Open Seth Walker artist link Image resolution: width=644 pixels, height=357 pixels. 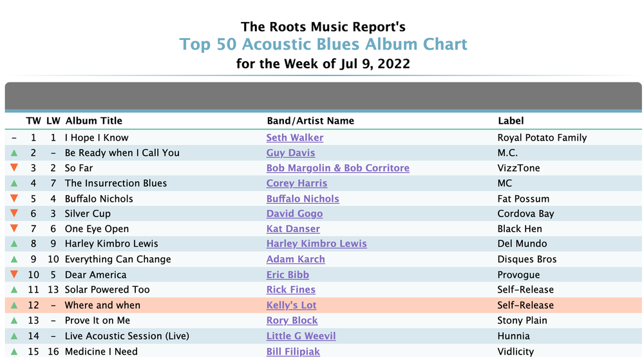point(294,138)
